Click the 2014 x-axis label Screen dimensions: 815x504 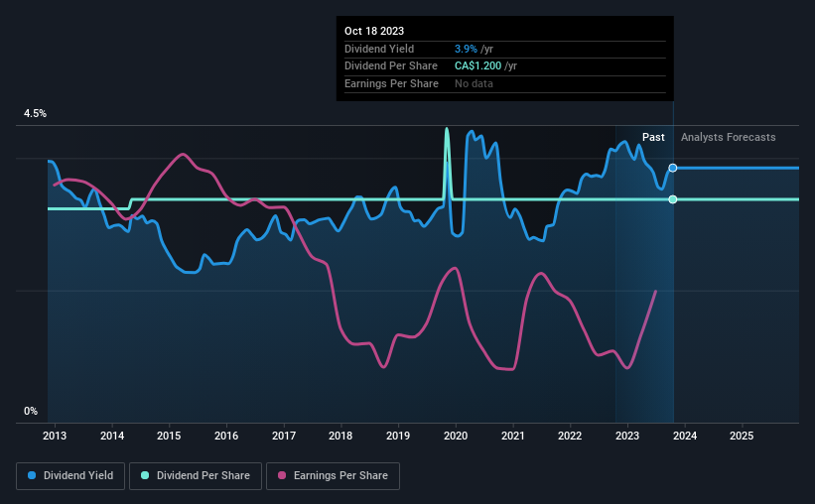(x=112, y=436)
